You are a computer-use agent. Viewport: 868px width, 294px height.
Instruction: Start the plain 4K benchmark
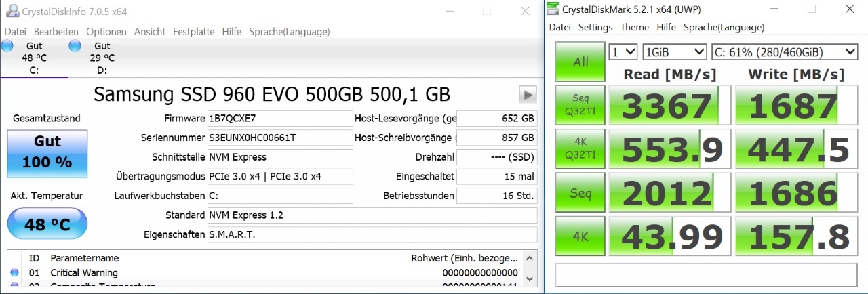(x=580, y=236)
